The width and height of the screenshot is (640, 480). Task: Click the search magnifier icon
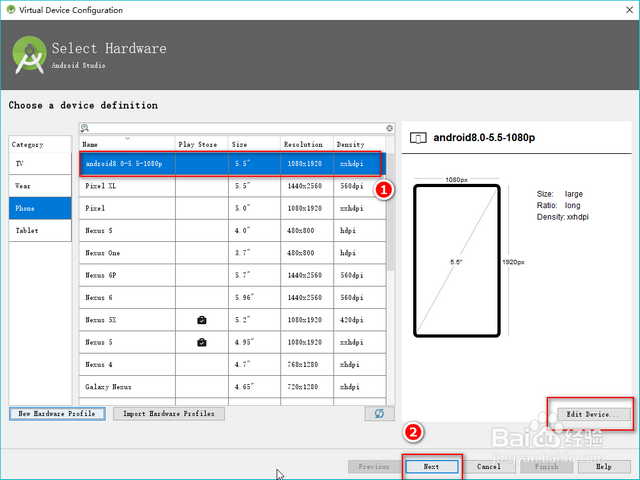pyautogui.click(x=84, y=128)
